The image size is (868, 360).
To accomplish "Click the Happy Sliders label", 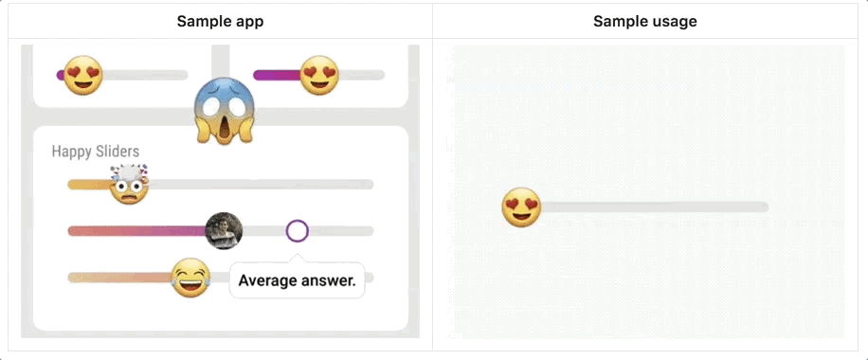I will [95, 152].
